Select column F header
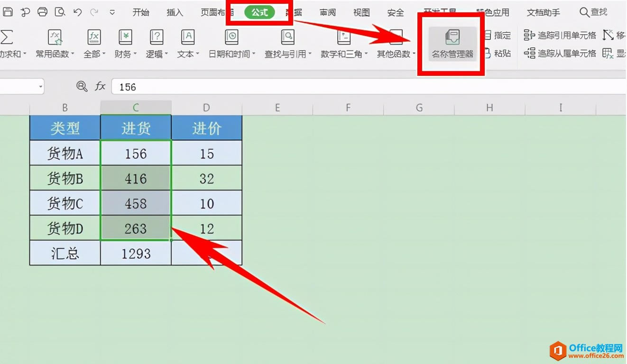 (348, 108)
